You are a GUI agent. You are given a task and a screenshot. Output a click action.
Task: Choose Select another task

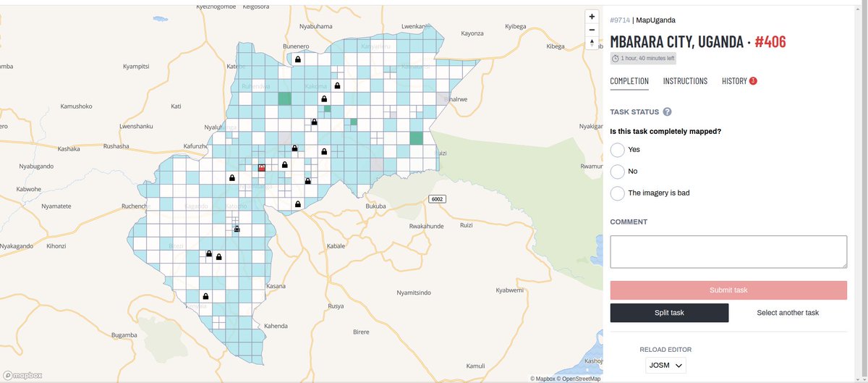click(788, 313)
